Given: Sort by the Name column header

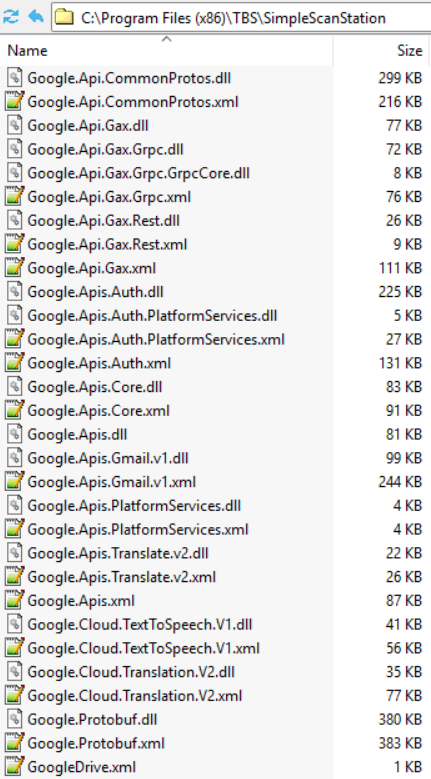Looking at the screenshot, I should [166, 50].
